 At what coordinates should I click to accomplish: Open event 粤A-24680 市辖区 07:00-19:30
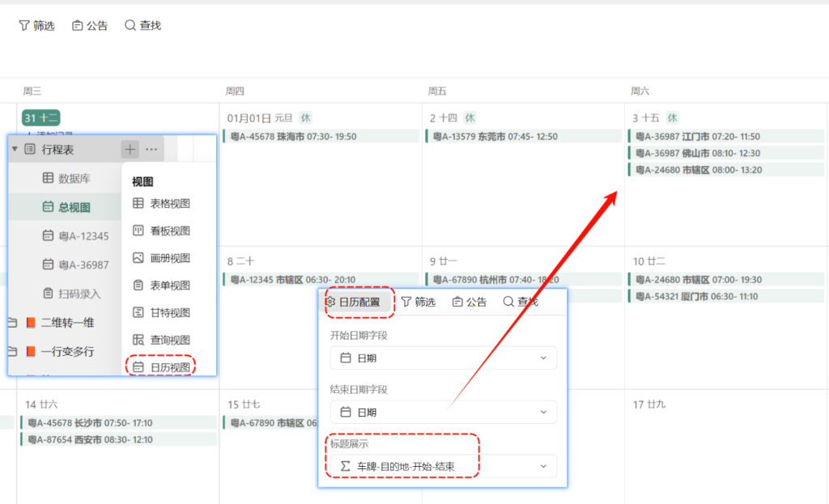726,279
